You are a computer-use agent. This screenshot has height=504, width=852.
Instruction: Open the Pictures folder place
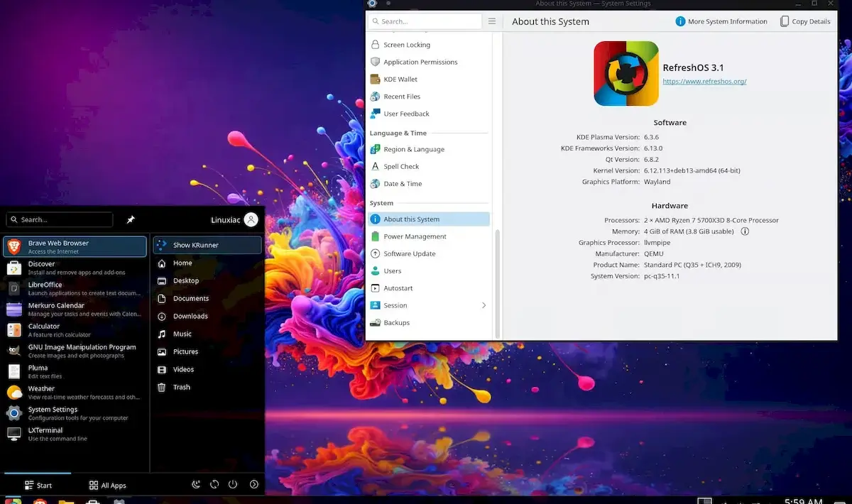click(x=207, y=351)
